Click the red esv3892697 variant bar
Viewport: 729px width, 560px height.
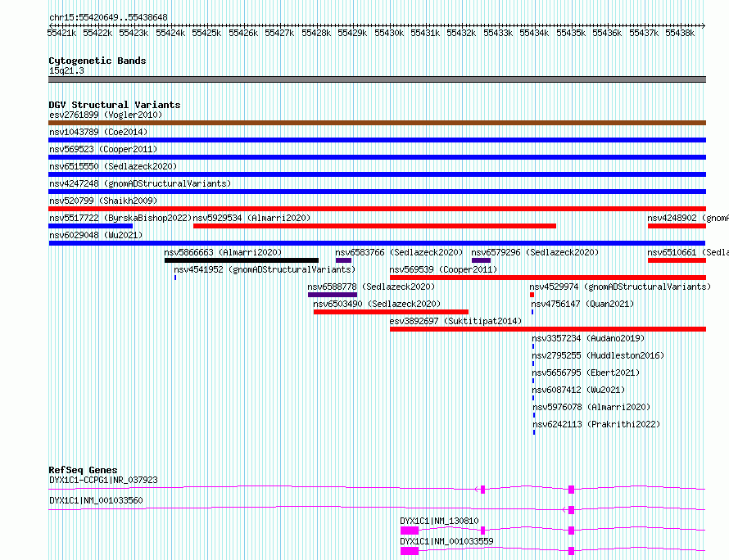point(548,329)
